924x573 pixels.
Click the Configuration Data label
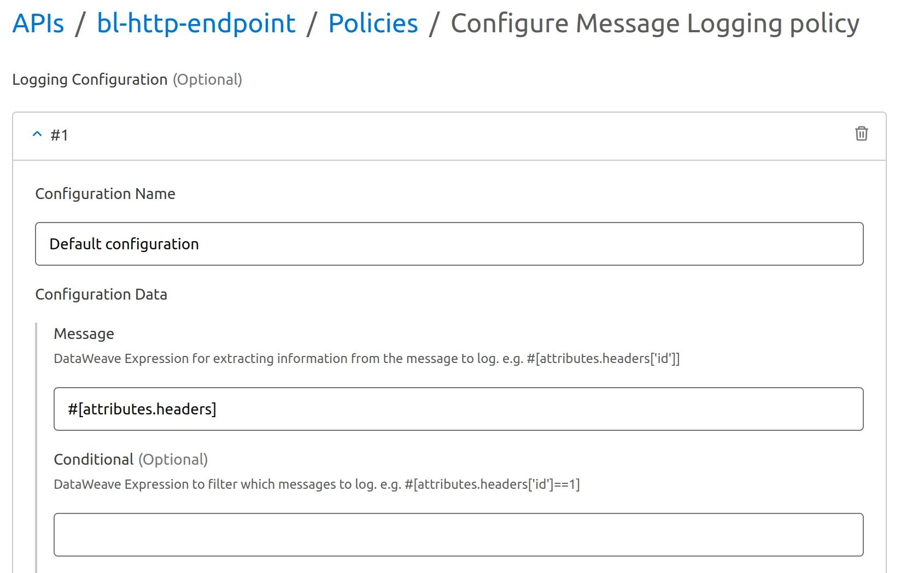[x=101, y=295]
